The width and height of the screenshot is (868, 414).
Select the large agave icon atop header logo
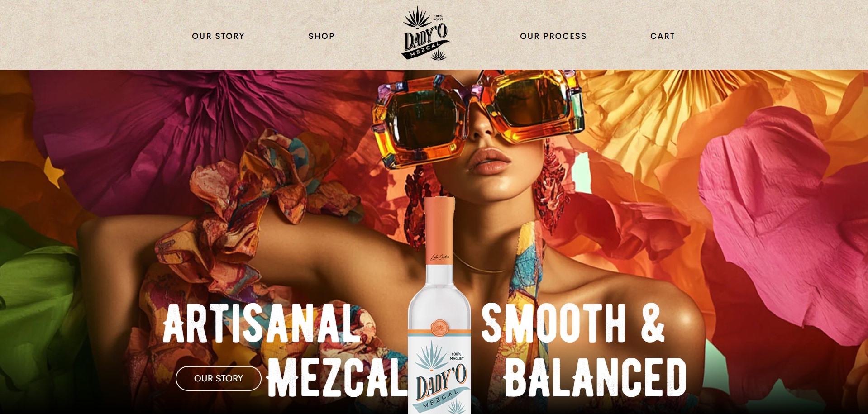[417, 17]
